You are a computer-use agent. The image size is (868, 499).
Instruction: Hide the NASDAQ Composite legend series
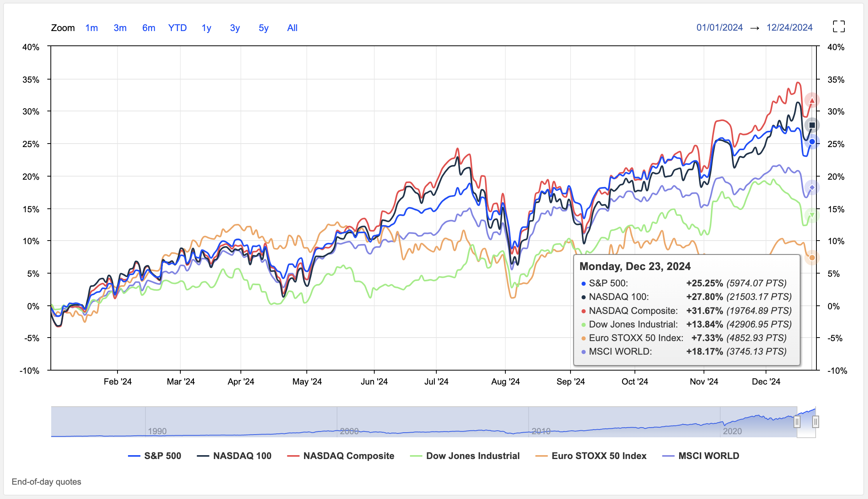[x=341, y=456]
